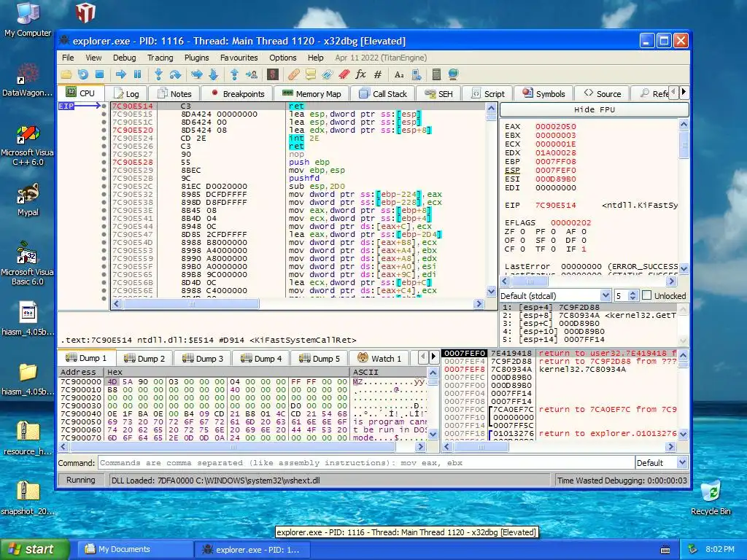Screen dimensions: 747x560
Task: Select the My Computer desktop icon
Action: tap(28, 20)
